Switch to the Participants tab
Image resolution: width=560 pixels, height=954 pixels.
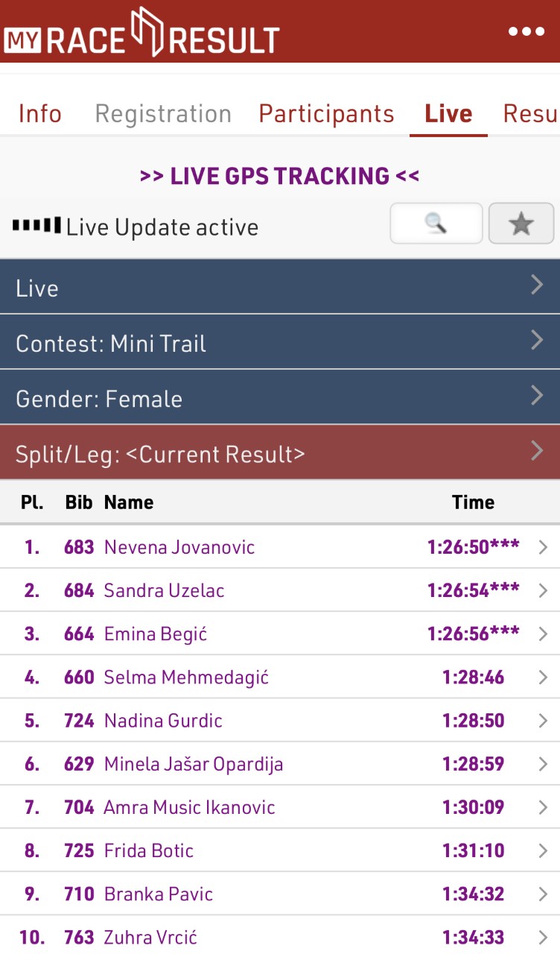tap(326, 114)
